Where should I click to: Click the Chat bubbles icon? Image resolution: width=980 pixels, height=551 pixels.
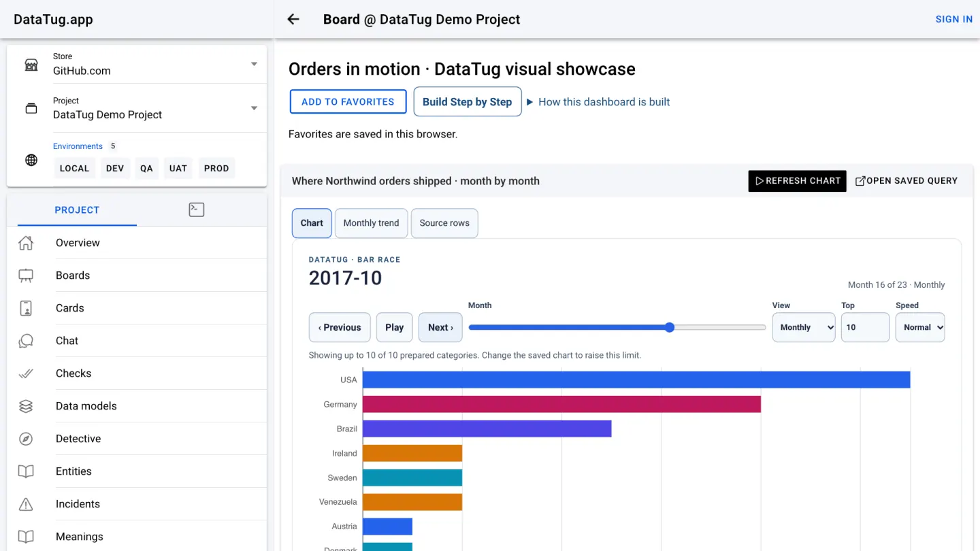click(26, 341)
